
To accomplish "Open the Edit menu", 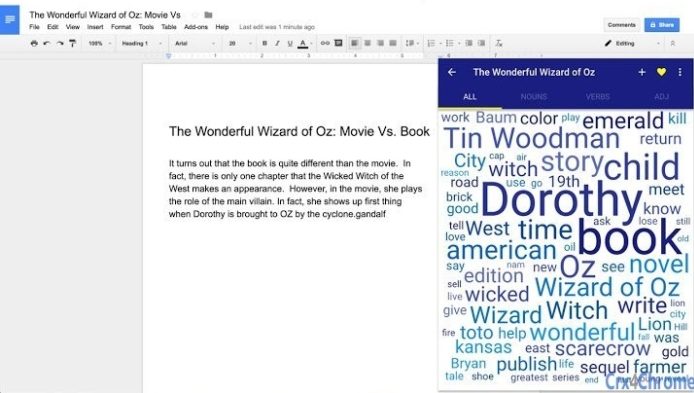I will coord(53,27).
